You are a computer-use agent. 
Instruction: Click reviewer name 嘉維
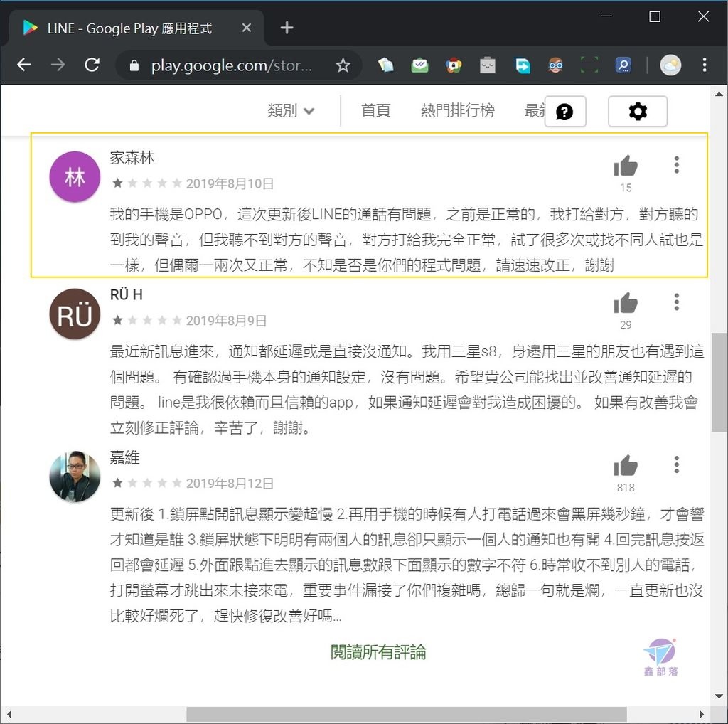tap(124, 457)
